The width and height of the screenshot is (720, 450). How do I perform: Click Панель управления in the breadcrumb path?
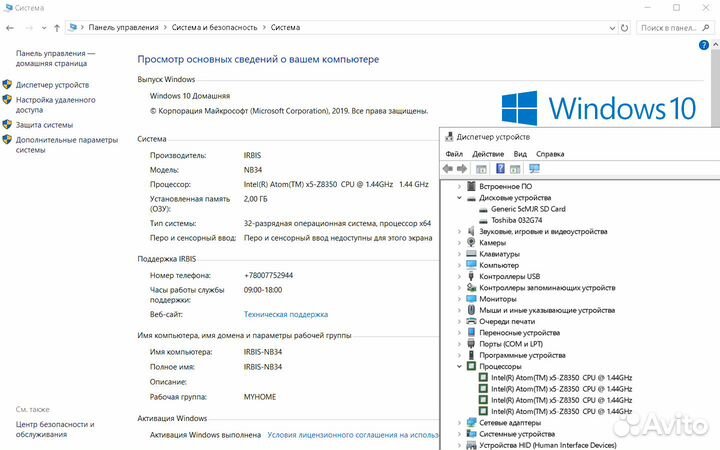tap(123, 28)
